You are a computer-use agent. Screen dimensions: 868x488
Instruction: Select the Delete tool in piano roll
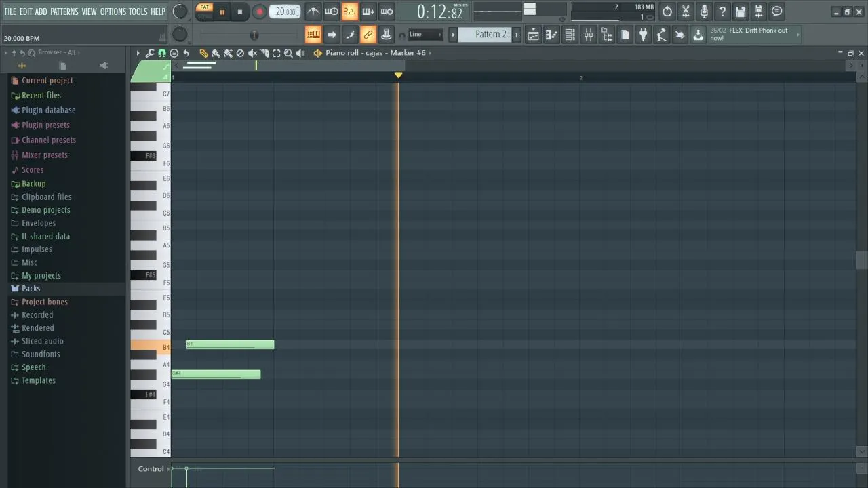[240, 53]
